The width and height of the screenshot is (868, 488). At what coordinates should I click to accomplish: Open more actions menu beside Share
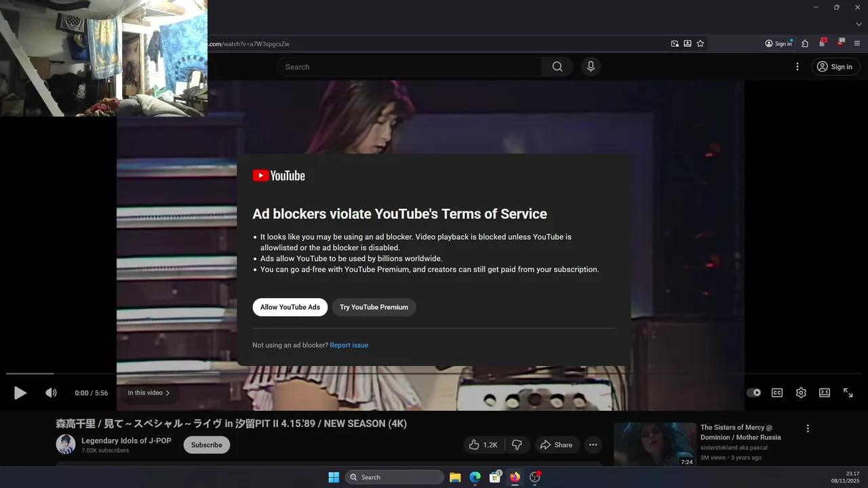[593, 445]
